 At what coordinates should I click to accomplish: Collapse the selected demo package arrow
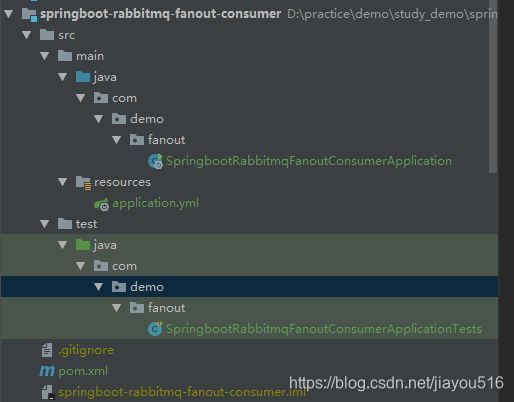(x=99, y=287)
